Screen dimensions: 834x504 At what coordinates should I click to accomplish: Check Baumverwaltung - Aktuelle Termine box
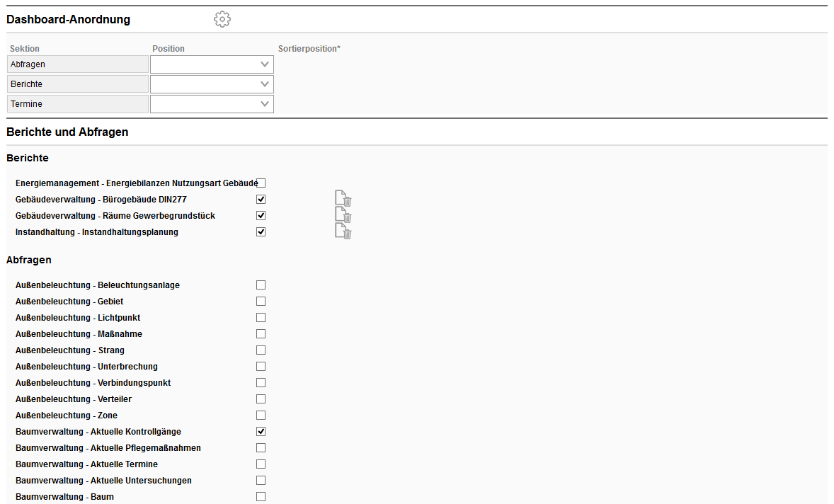pyautogui.click(x=261, y=464)
